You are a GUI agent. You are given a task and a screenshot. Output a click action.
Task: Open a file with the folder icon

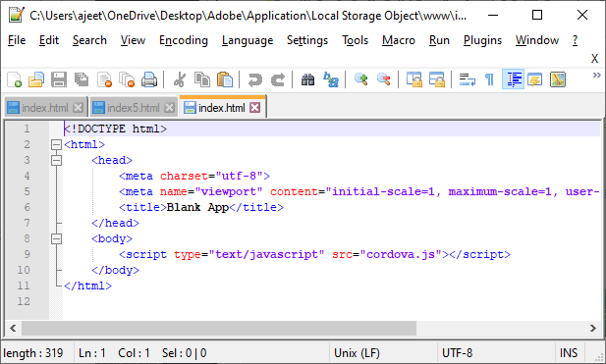(36, 79)
